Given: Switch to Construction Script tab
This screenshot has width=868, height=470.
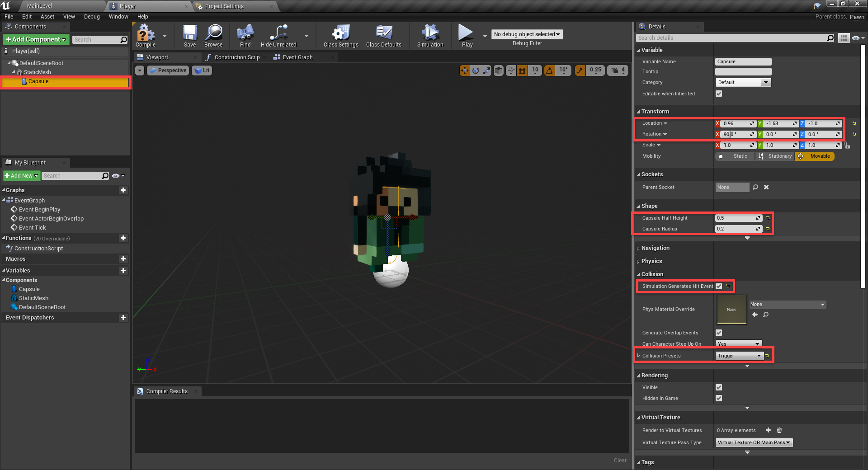Looking at the screenshot, I should [x=237, y=57].
